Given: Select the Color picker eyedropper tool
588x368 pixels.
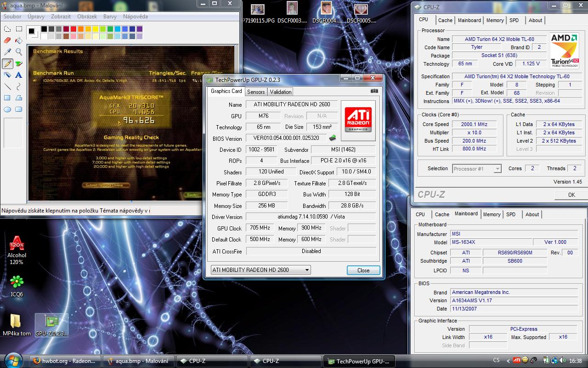Looking at the screenshot, I should click(x=7, y=52).
